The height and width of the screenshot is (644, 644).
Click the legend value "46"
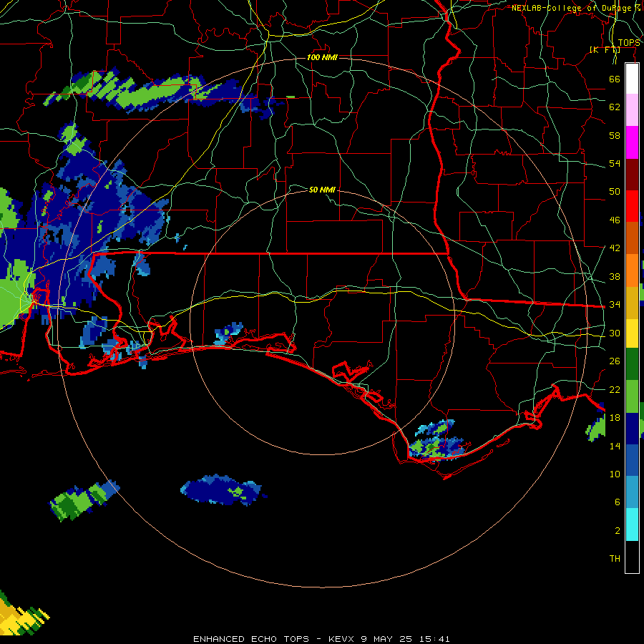tap(615, 220)
